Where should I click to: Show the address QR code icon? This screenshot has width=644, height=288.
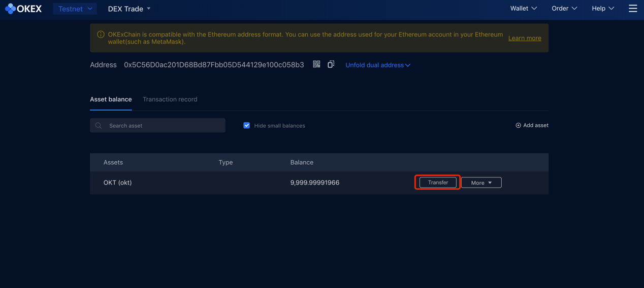click(x=316, y=64)
